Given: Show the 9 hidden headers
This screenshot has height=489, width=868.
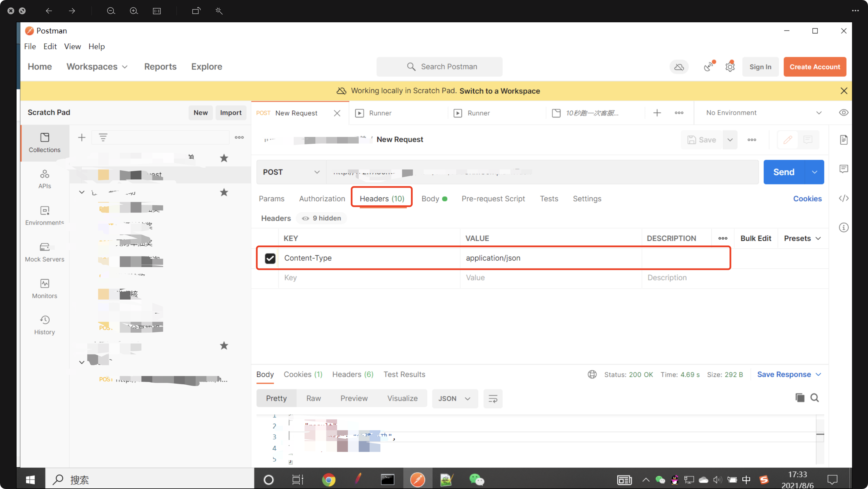Looking at the screenshot, I should click(x=321, y=218).
